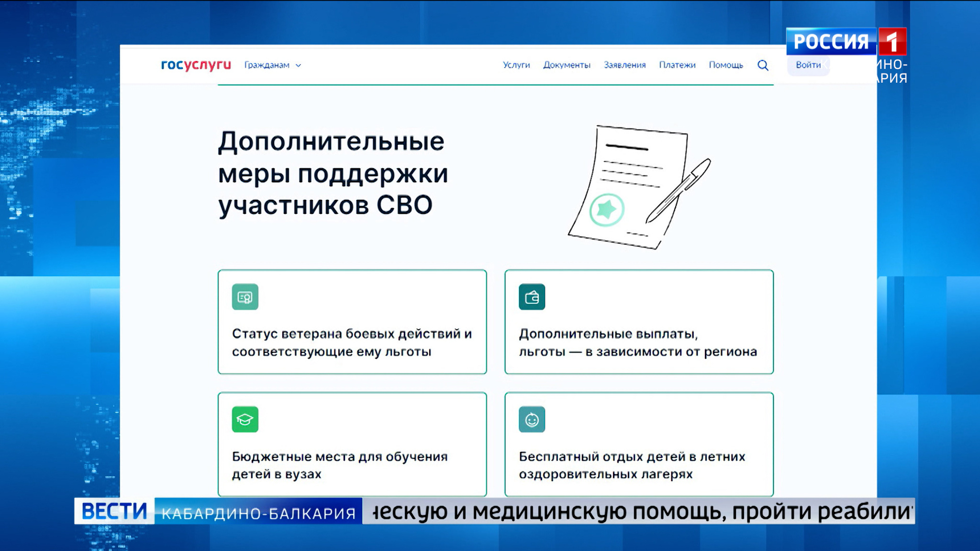The width and height of the screenshot is (980, 551).
Task: Open the Документы menu item
Action: click(567, 65)
